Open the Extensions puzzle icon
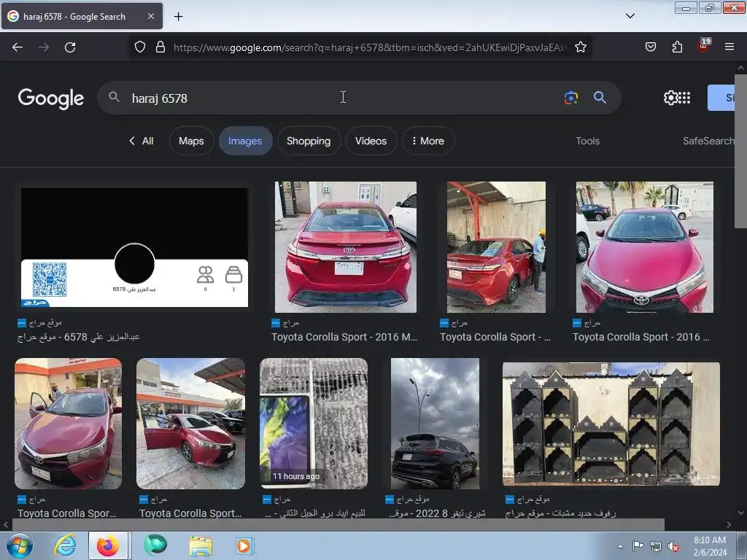The width and height of the screenshot is (747, 560). pos(677,47)
